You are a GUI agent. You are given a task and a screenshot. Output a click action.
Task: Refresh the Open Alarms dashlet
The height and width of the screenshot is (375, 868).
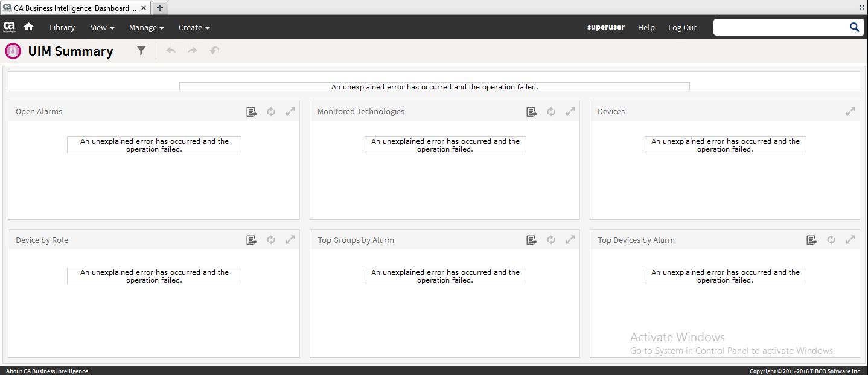coord(271,112)
